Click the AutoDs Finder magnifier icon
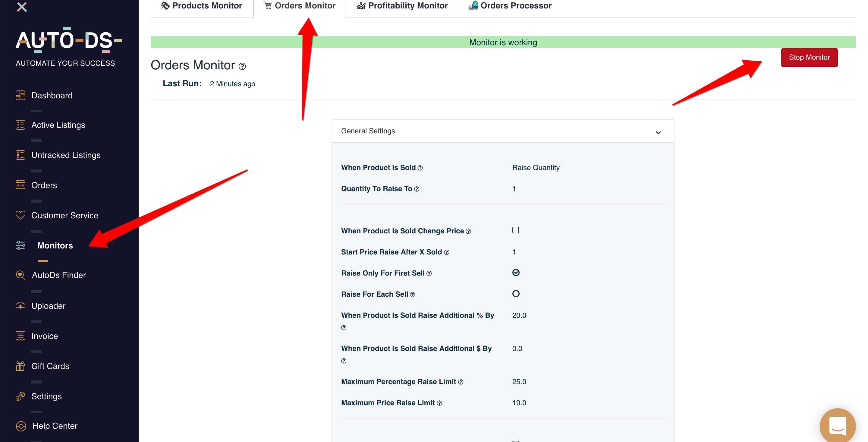Viewport: 868px width, 442px height. tap(20, 276)
